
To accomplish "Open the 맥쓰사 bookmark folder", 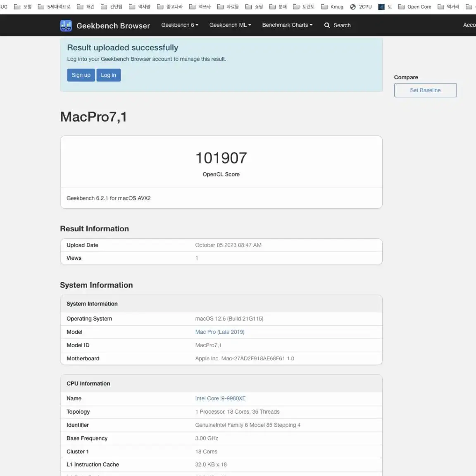I will pyautogui.click(x=200, y=7).
